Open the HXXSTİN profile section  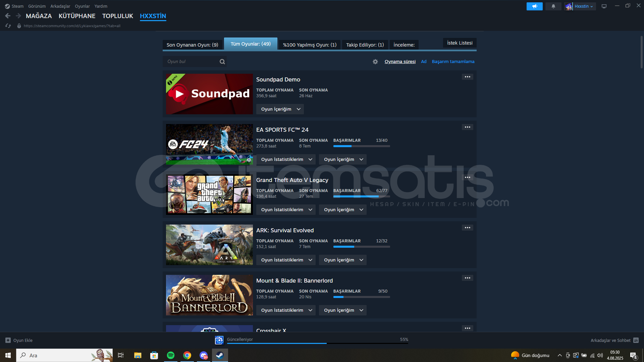click(153, 16)
